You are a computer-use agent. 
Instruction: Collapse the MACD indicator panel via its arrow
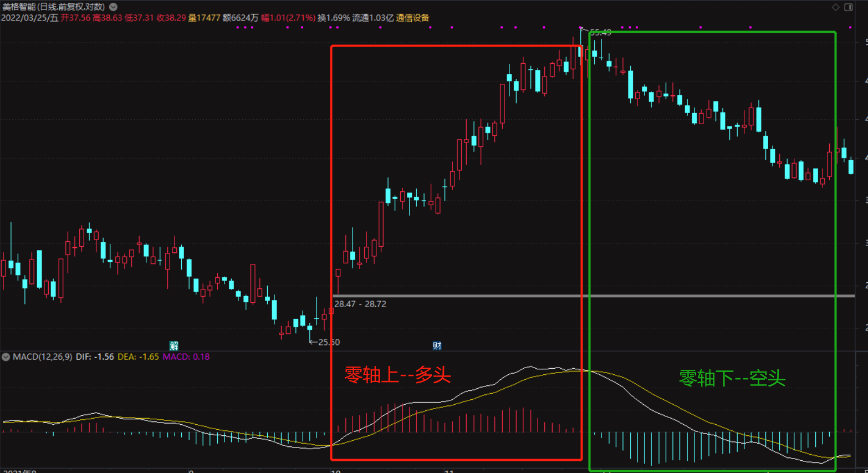pos(5,357)
